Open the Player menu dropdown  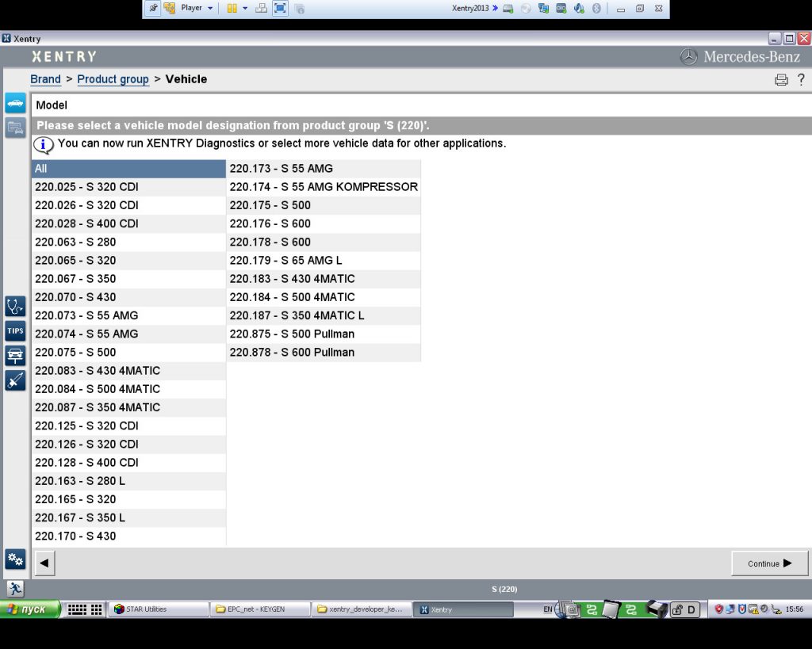pyautogui.click(x=197, y=8)
